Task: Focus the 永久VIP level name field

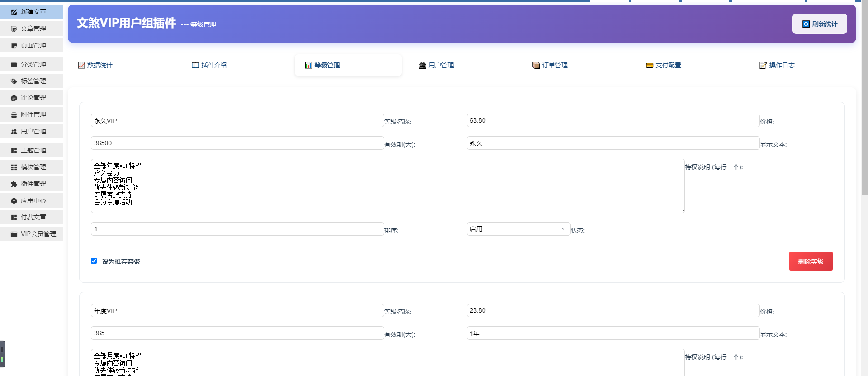Action: click(x=237, y=121)
